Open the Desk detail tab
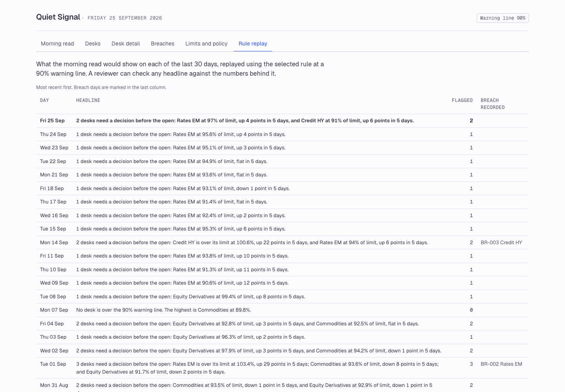Viewport: 565px width, 392px height. pyautogui.click(x=126, y=44)
